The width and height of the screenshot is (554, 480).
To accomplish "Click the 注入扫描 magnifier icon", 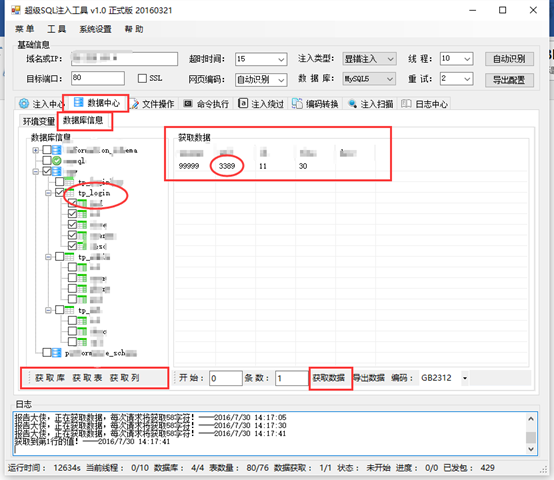I will 352,103.
